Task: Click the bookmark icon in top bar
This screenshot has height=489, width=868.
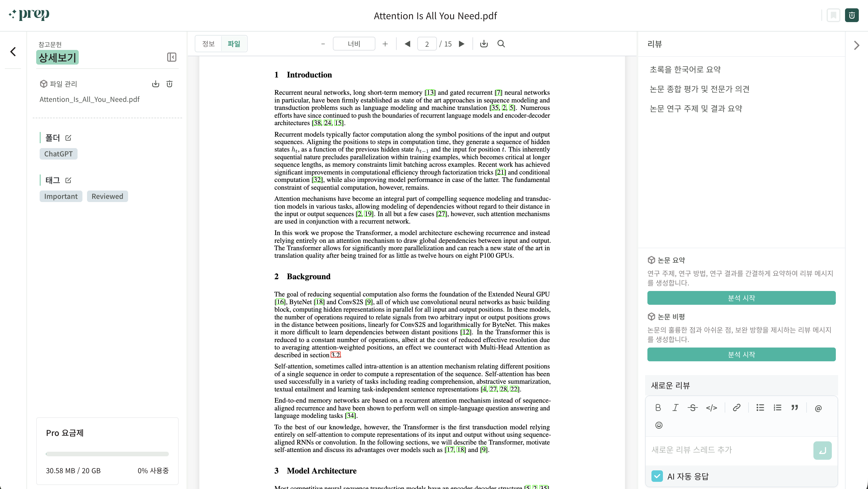Action: coord(833,15)
